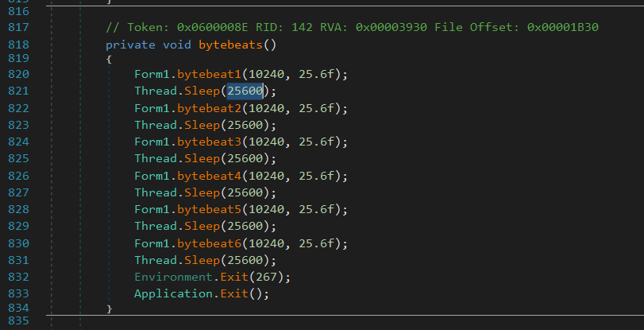Click the Environment class name
Viewport: 644px width, 330px height.
(174, 277)
